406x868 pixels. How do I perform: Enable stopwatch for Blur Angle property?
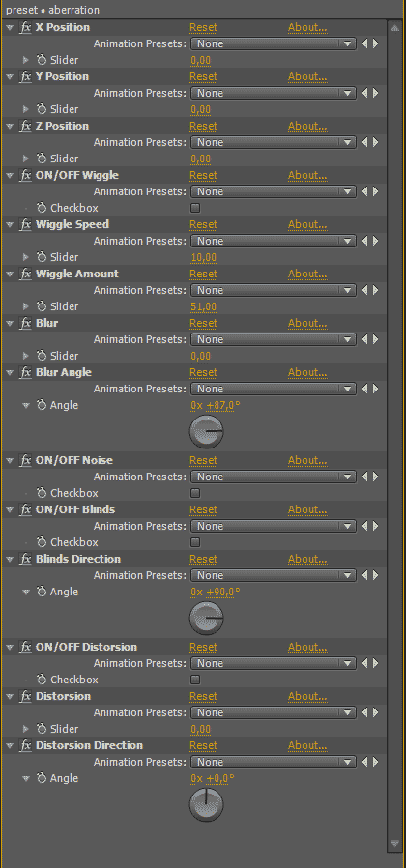(x=42, y=405)
